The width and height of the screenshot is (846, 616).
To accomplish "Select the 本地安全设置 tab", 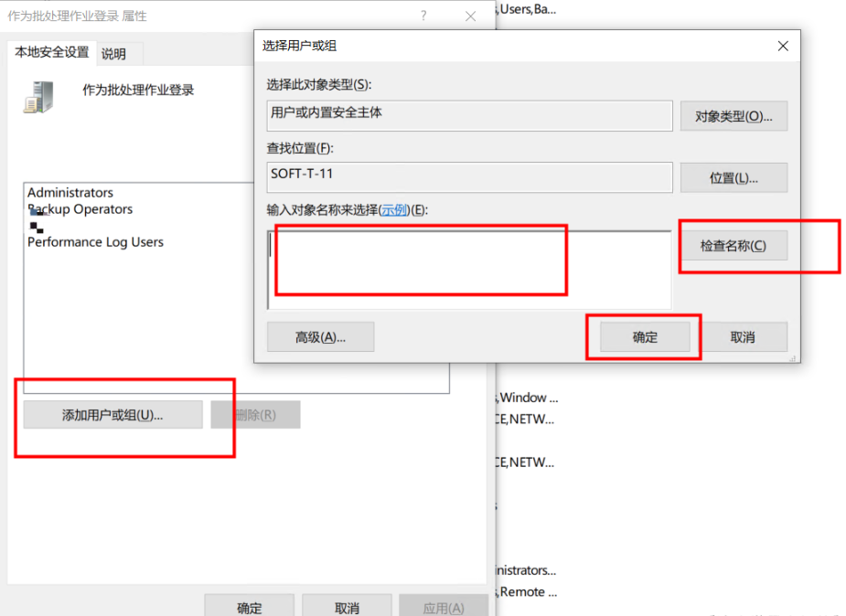I will (52, 53).
